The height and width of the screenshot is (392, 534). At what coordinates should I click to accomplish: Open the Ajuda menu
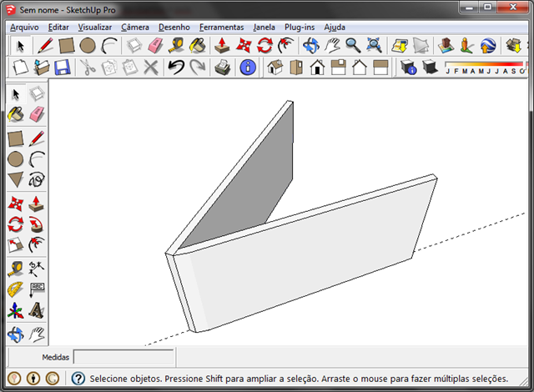pos(335,28)
